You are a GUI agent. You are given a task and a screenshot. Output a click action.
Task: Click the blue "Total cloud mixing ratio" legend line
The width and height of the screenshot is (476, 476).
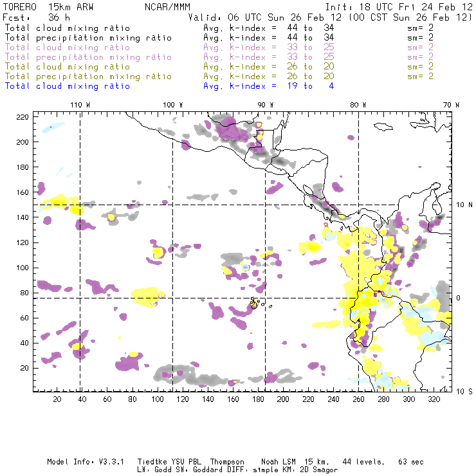tap(68, 87)
